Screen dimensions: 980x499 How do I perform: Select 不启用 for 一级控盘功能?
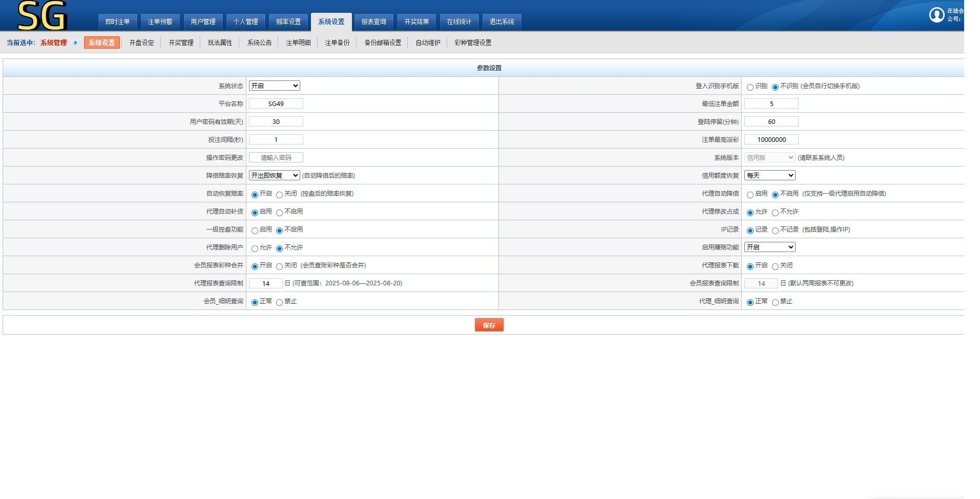click(x=279, y=231)
